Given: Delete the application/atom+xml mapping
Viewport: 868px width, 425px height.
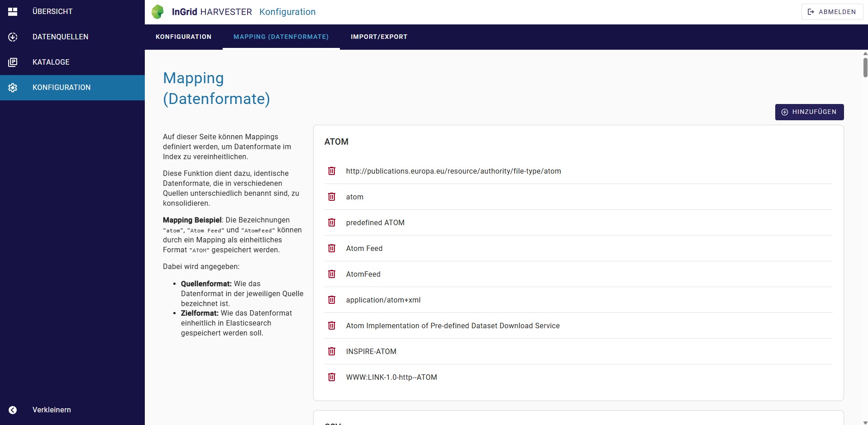Looking at the screenshot, I should point(332,300).
